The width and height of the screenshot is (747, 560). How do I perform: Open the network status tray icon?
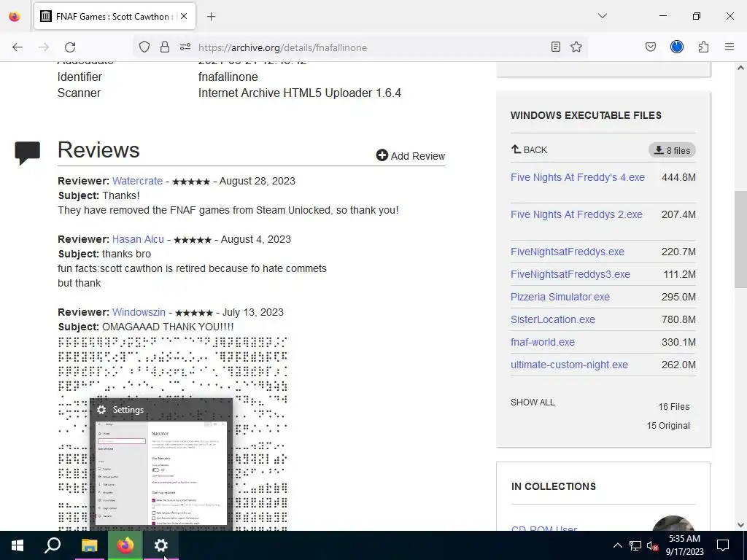635,545
